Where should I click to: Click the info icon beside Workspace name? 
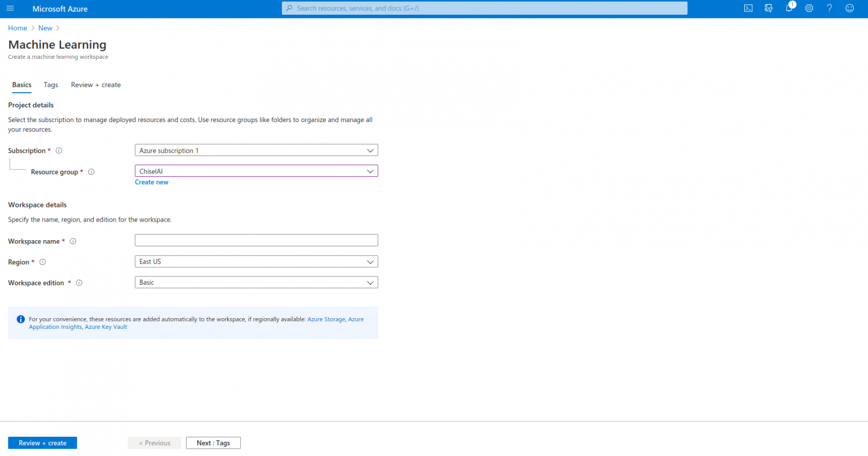click(73, 241)
